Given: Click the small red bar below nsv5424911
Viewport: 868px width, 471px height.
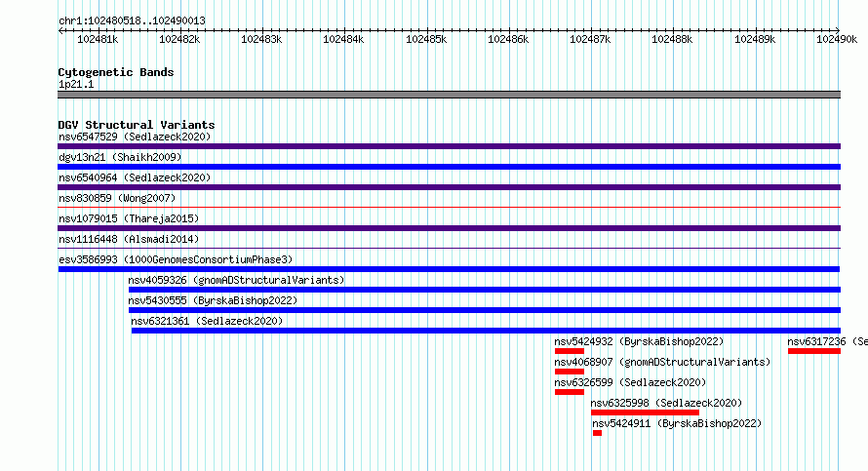Looking at the screenshot, I should coord(597,433).
